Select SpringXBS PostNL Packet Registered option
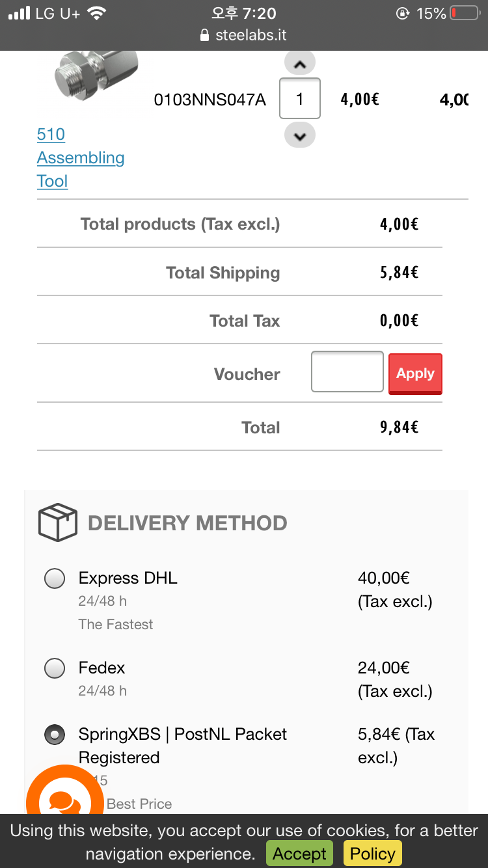Screen dimensions: 488x868 [55, 735]
